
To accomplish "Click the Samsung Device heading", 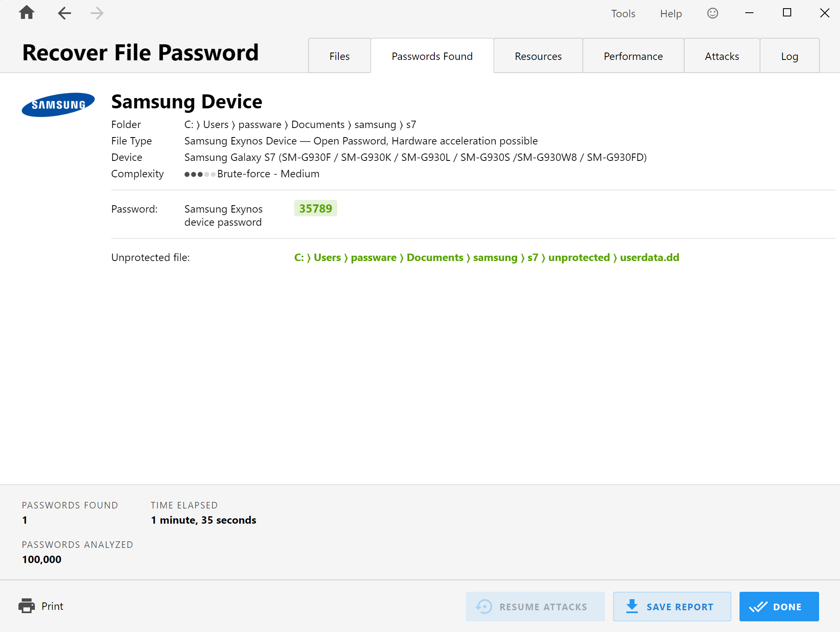I will 187,101.
